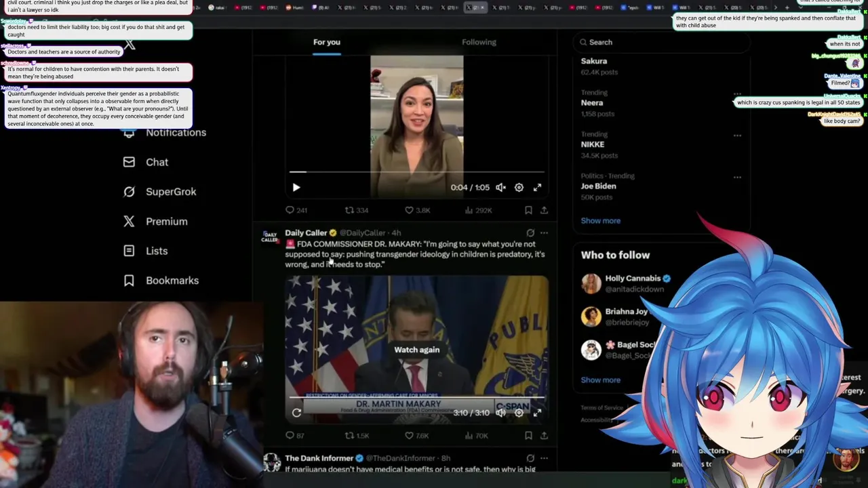
Task: Open Holly Cannabis profile suggestion
Action: click(633, 279)
